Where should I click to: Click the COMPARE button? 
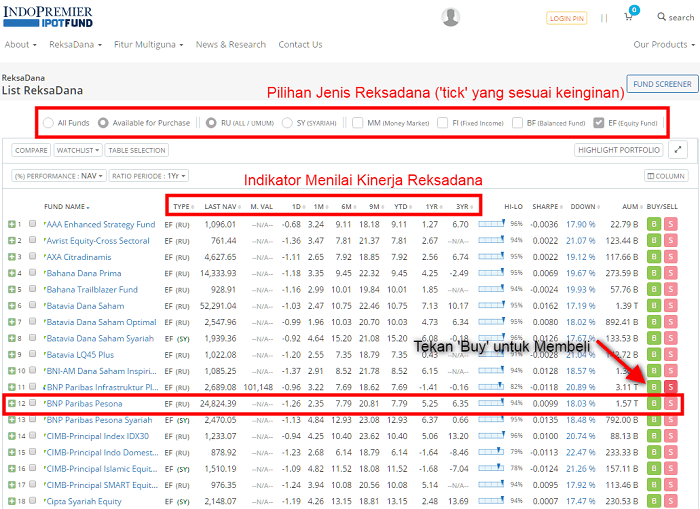click(31, 150)
